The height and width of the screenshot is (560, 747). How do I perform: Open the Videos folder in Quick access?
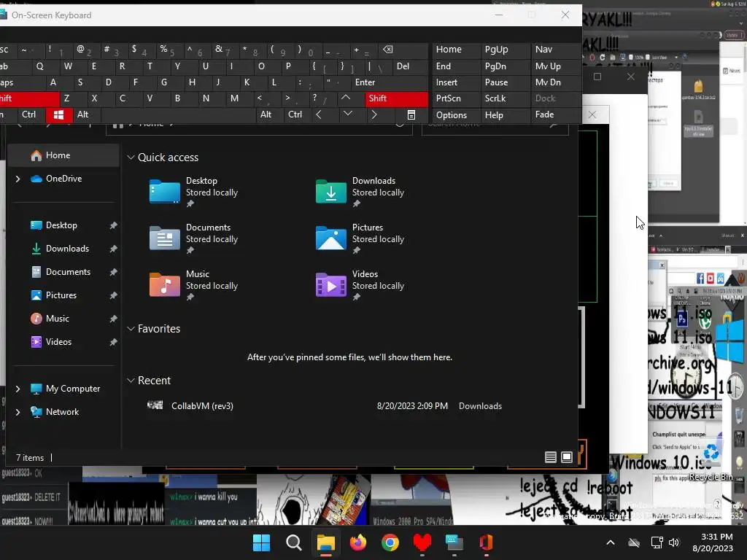point(360,286)
